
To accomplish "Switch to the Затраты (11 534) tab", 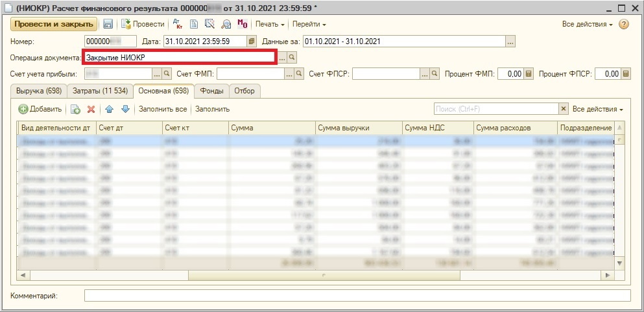I will point(99,91).
